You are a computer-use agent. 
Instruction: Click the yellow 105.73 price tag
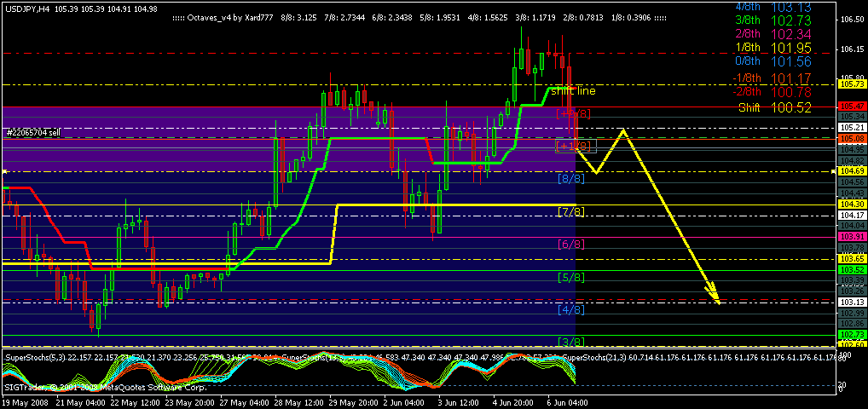click(x=852, y=84)
